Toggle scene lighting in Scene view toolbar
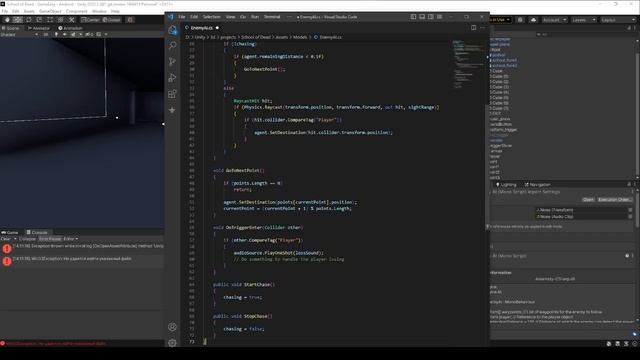Viewport: 640px width, 360px height. (56, 35)
